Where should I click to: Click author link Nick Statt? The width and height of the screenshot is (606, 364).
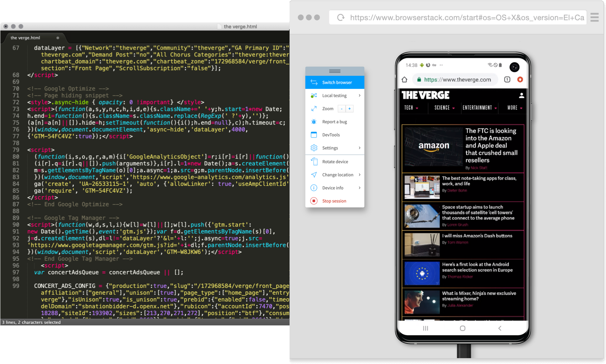click(x=479, y=168)
